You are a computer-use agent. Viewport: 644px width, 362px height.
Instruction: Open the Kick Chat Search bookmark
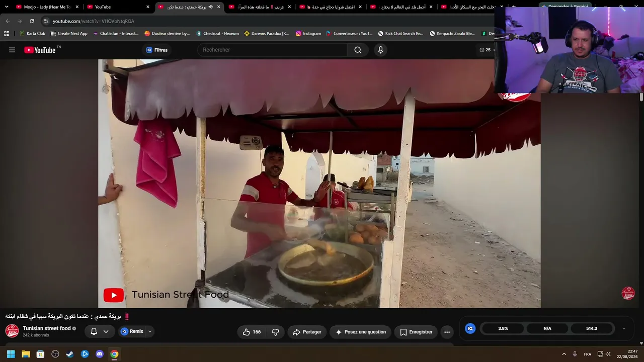click(401, 34)
